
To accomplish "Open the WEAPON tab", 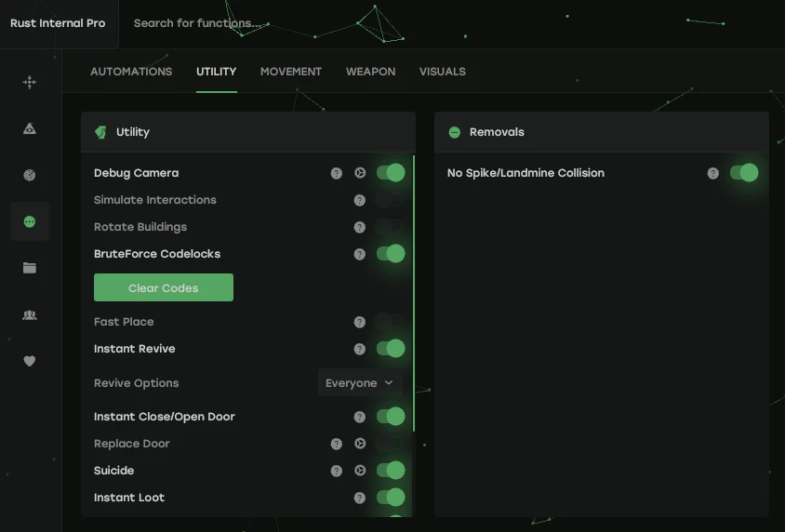I will [x=370, y=72].
